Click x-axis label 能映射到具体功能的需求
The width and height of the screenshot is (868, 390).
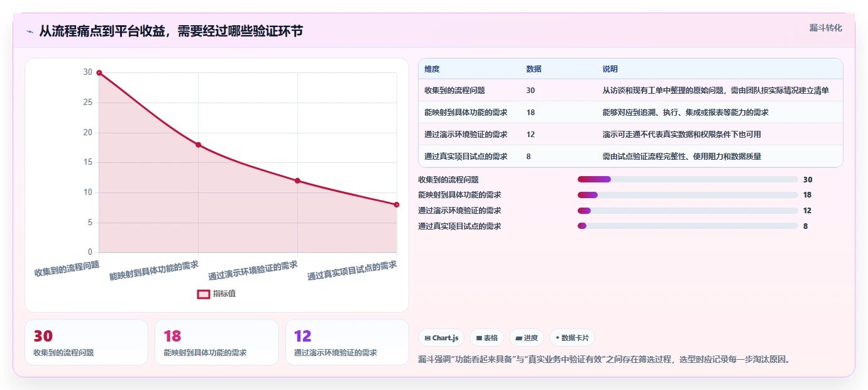154,270
